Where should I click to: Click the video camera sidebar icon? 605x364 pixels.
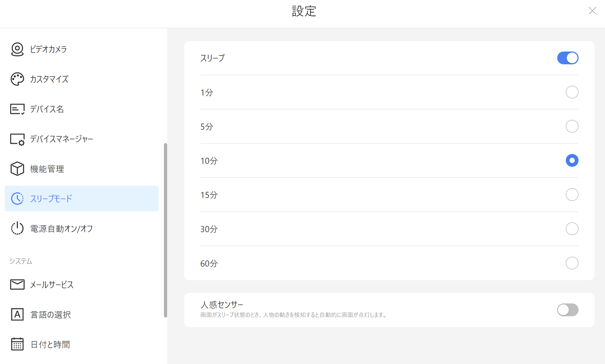17,49
